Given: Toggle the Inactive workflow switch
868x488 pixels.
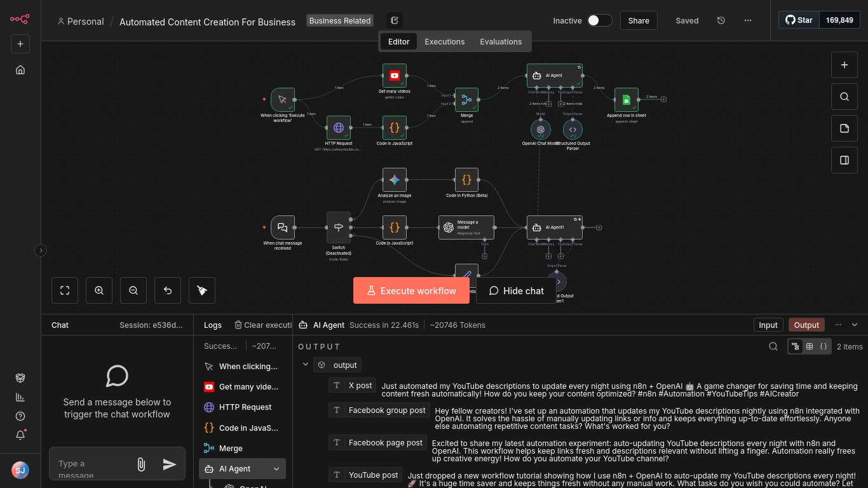Looking at the screenshot, I should [599, 20].
